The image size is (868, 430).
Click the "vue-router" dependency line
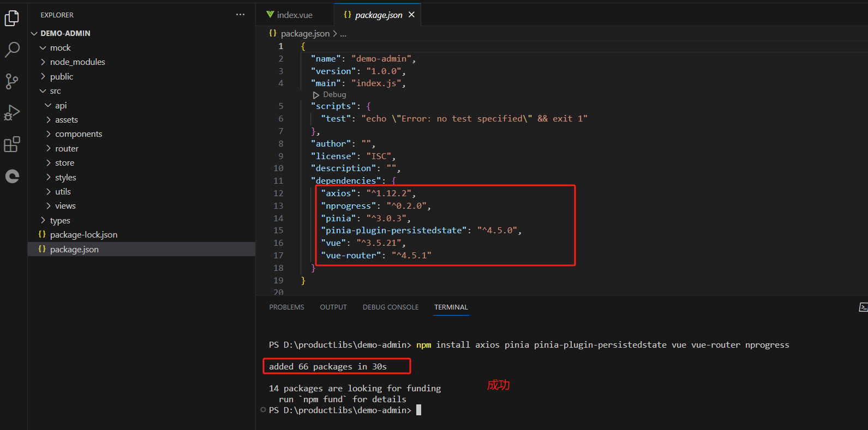376,256
